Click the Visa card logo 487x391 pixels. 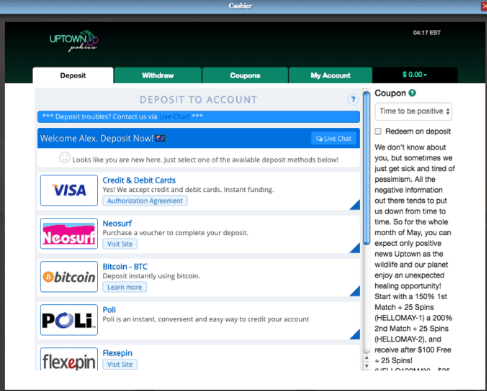click(x=69, y=190)
